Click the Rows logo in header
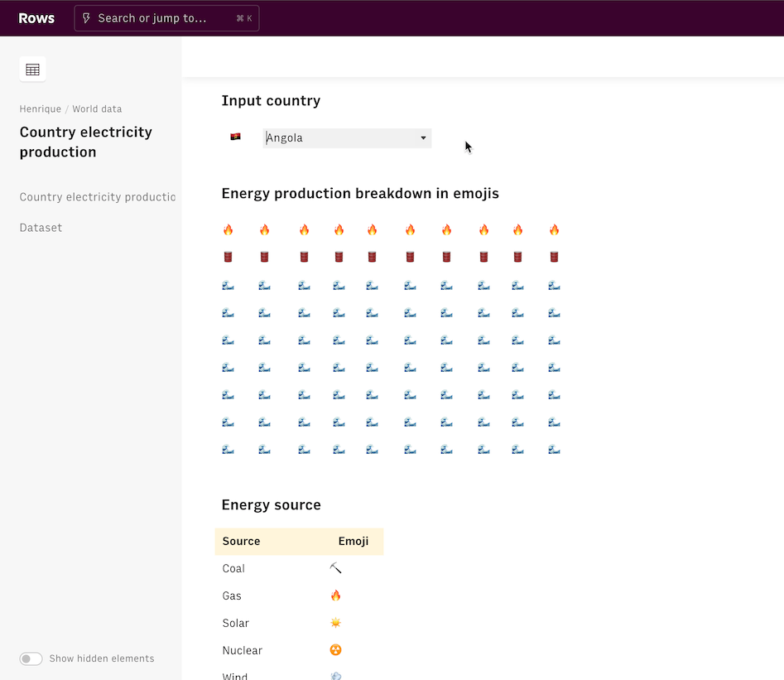 (36, 18)
